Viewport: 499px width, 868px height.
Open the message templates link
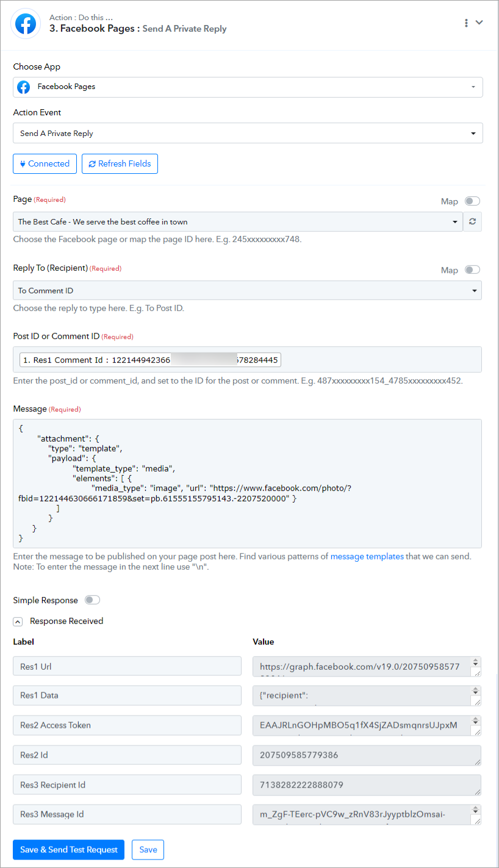[x=367, y=556]
